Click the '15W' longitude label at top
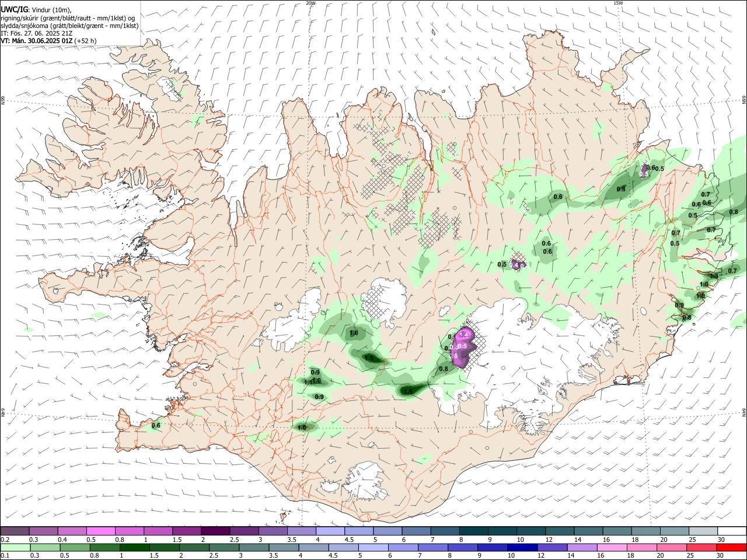The height and width of the screenshot is (560, 747). coord(618,3)
